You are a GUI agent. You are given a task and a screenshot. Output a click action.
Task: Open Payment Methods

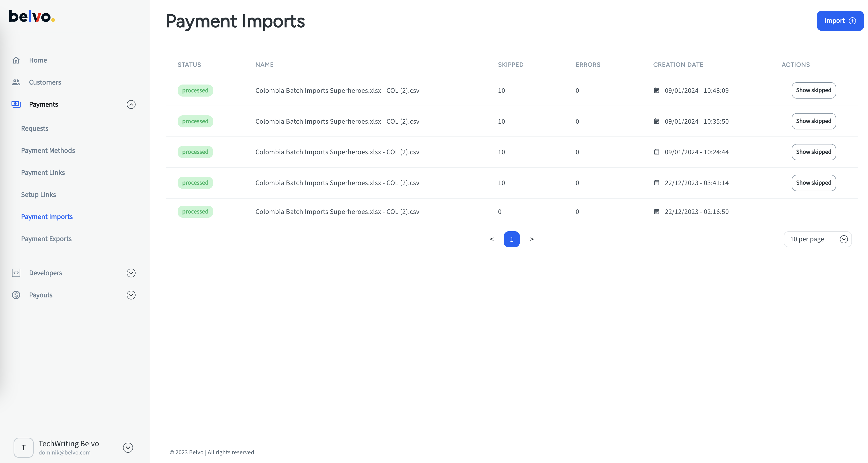(x=48, y=150)
